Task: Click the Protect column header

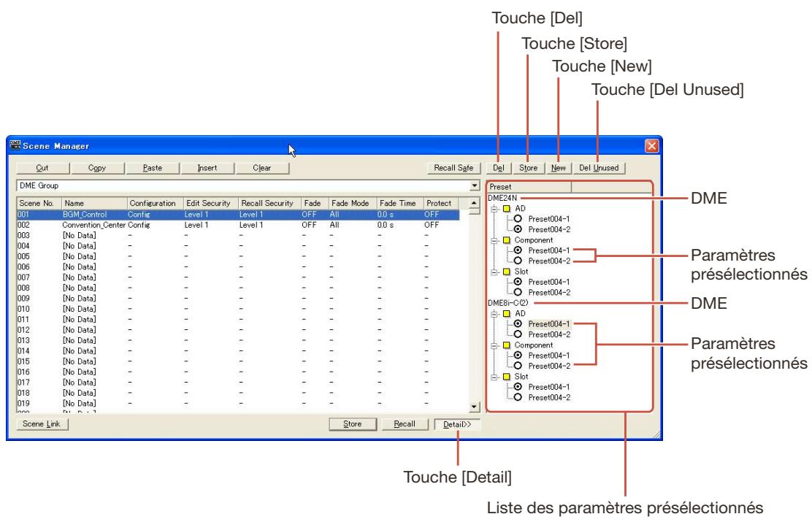Action: 441,203
